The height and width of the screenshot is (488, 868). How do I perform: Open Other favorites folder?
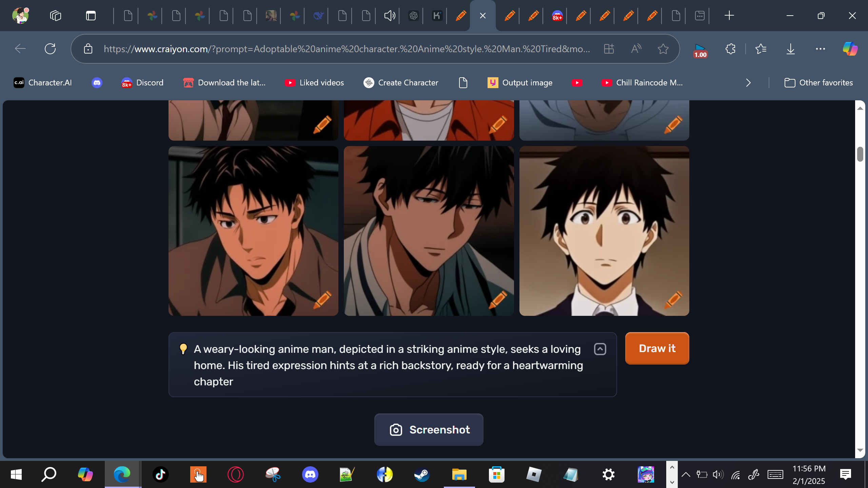[818, 83]
